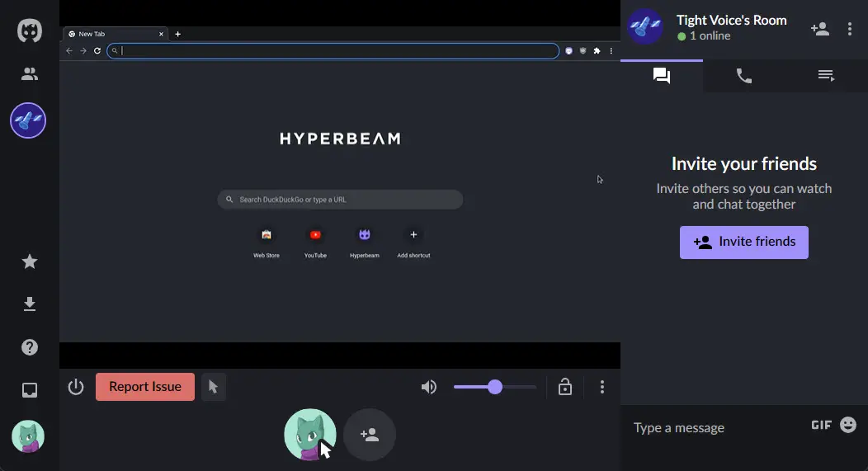Open the star favorites icon in sidebar

coord(30,261)
